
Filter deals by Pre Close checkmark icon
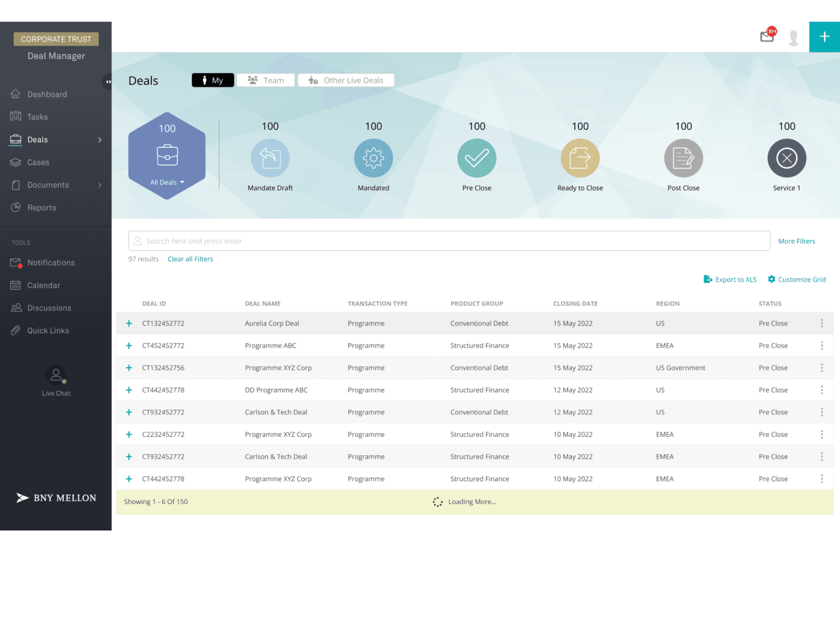tap(477, 158)
